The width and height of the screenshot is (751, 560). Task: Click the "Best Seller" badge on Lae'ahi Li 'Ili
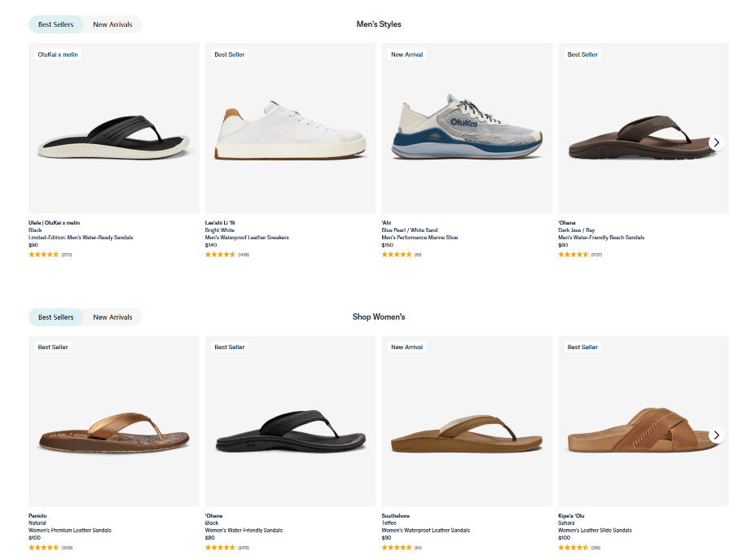[x=230, y=55]
